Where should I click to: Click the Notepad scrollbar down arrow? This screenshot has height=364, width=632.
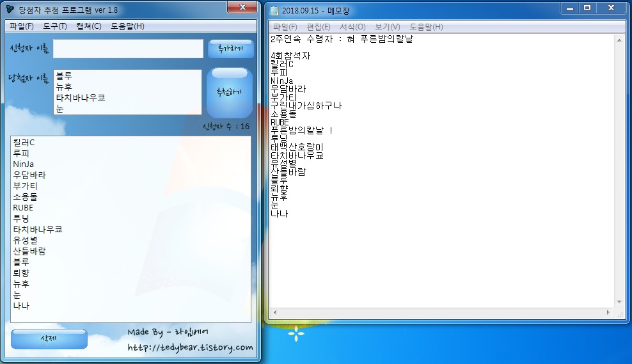(619, 302)
